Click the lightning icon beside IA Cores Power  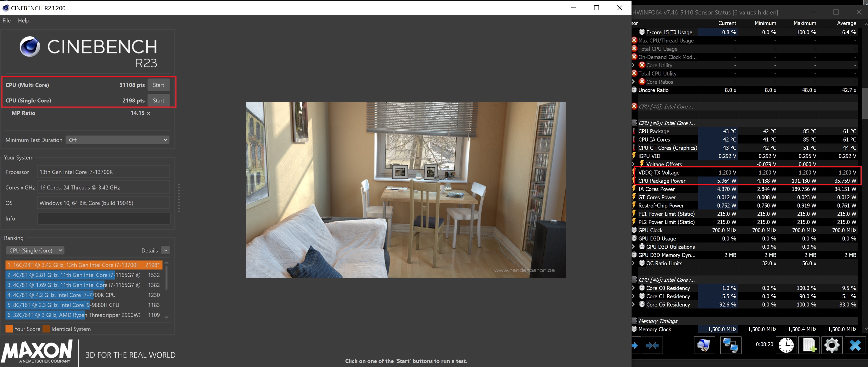click(x=634, y=189)
